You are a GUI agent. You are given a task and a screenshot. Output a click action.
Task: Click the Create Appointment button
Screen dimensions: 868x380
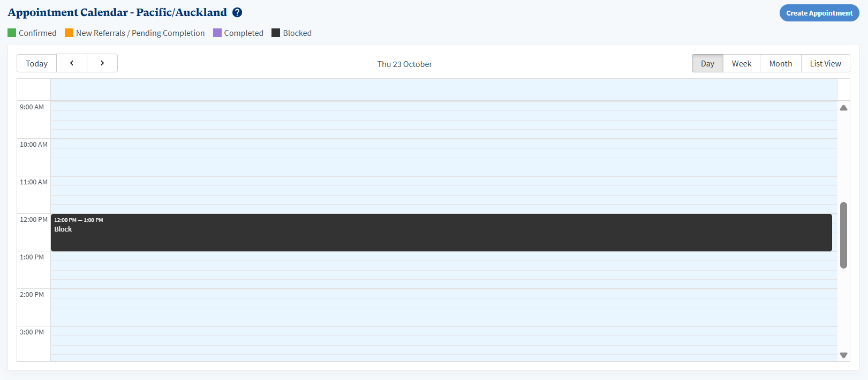tap(819, 13)
